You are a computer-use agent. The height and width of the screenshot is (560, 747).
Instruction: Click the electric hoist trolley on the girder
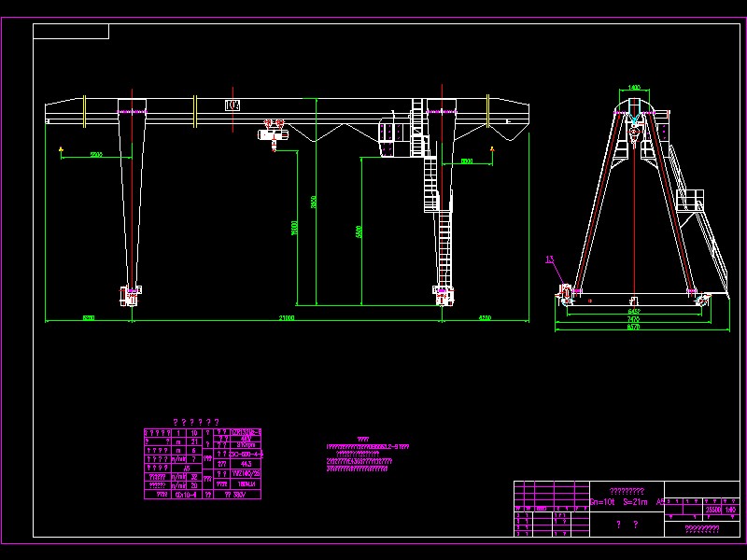pos(272,133)
